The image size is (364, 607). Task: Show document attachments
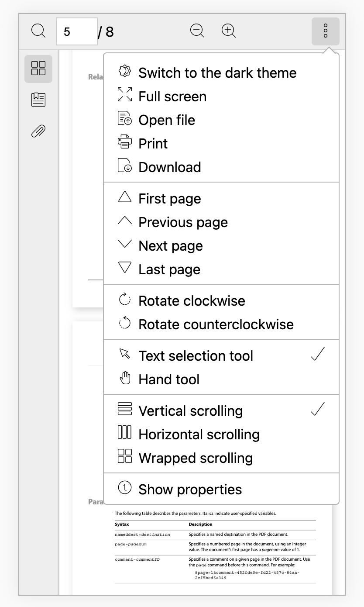pyautogui.click(x=38, y=131)
